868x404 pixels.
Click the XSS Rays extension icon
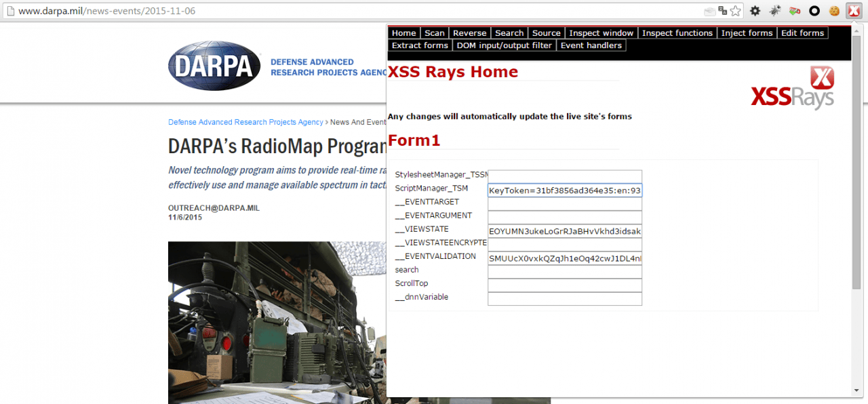pyautogui.click(x=853, y=11)
